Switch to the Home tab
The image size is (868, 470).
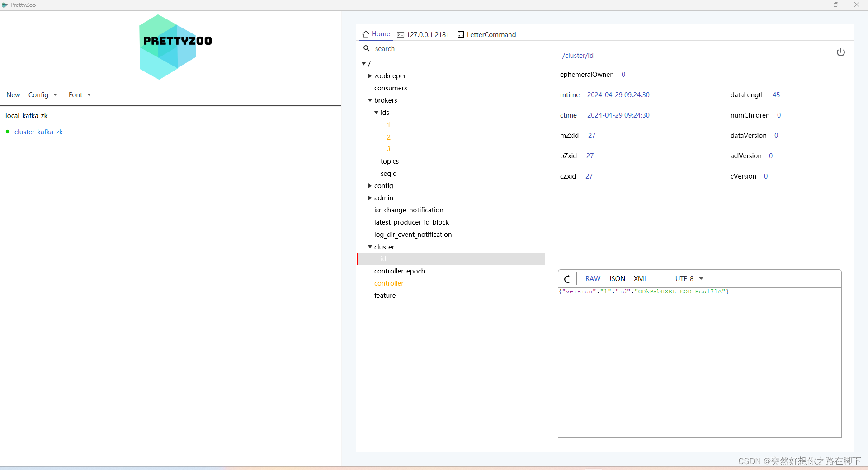click(376, 34)
